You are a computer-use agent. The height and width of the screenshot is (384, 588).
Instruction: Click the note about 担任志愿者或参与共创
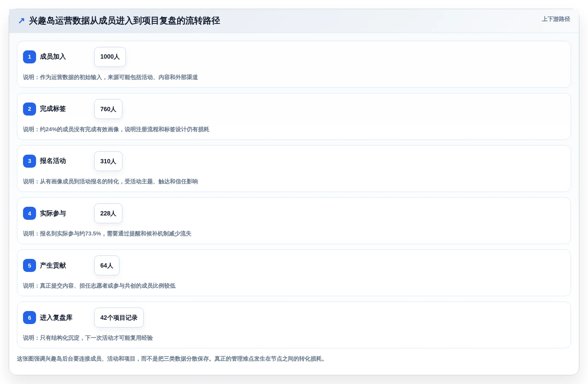coord(99,286)
